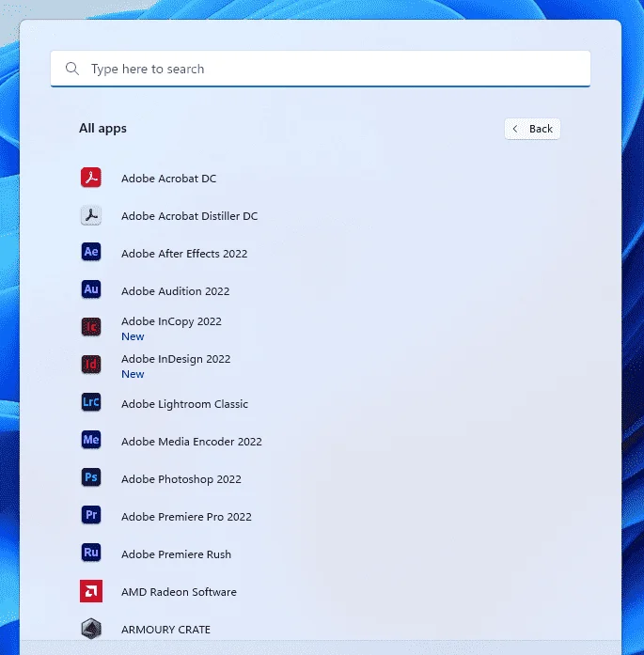Open the Premiere Rush Ru icon
This screenshot has width=644, height=655.
pos(91,553)
